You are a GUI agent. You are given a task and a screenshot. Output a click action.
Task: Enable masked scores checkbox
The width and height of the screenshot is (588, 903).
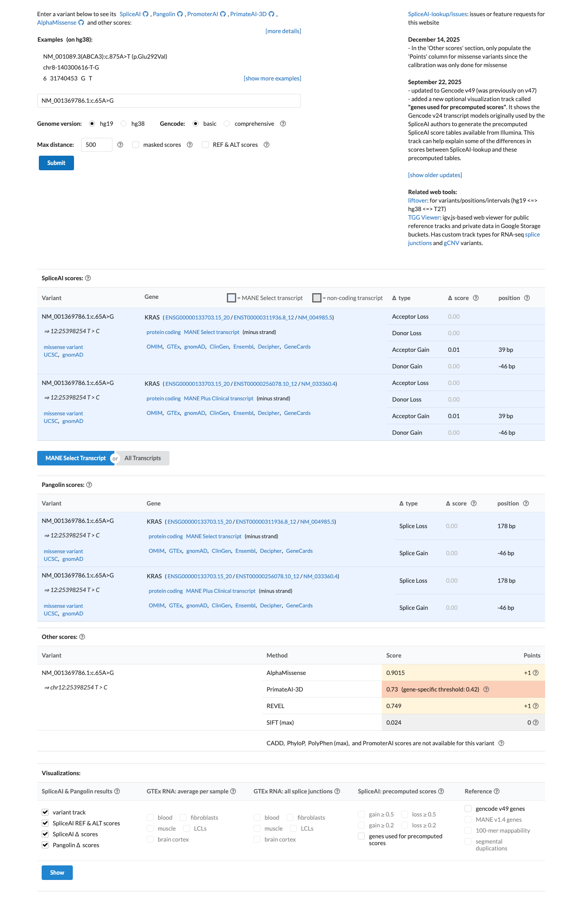pos(136,145)
